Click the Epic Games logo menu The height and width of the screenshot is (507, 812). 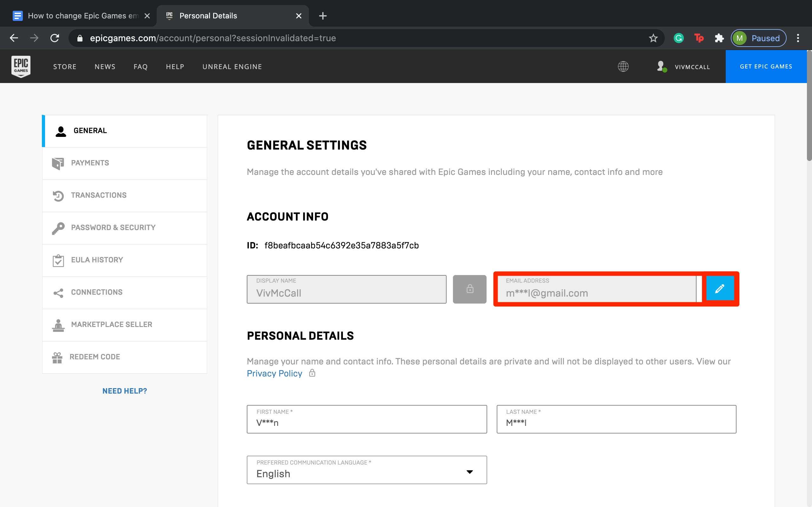point(21,66)
